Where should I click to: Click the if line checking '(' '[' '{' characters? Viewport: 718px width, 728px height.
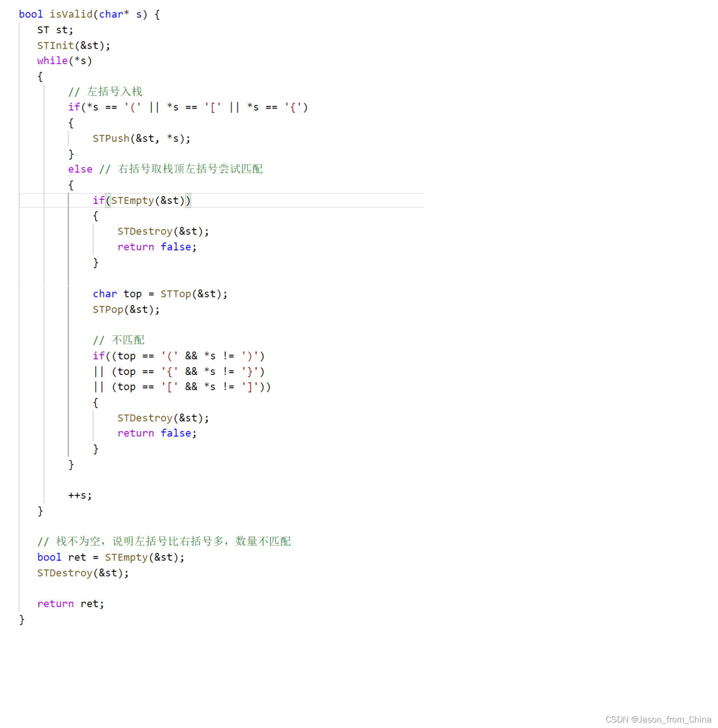(188, 107)
